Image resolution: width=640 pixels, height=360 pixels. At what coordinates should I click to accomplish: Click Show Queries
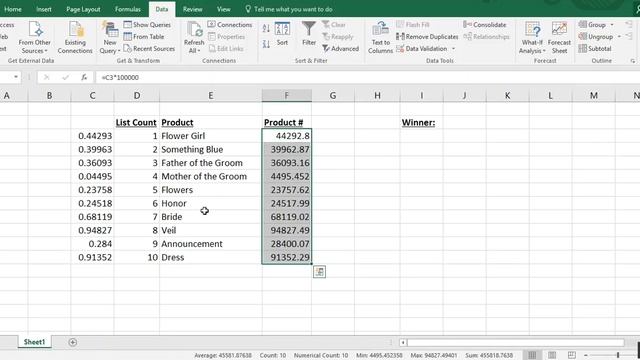(147, 25)
